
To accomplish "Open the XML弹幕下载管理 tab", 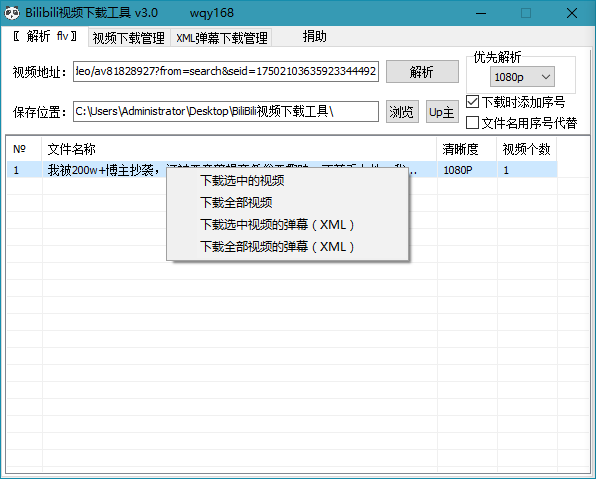I will coord(221,38).
